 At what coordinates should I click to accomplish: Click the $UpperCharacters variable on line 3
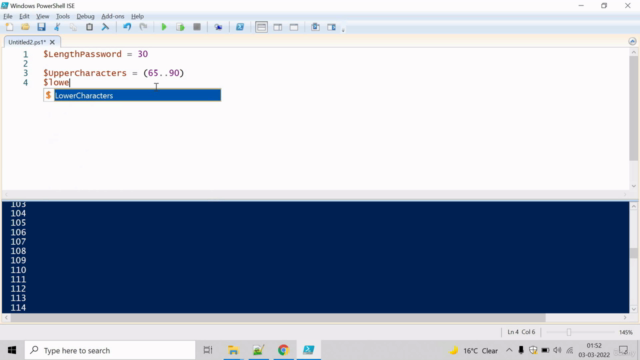point(85,73)
